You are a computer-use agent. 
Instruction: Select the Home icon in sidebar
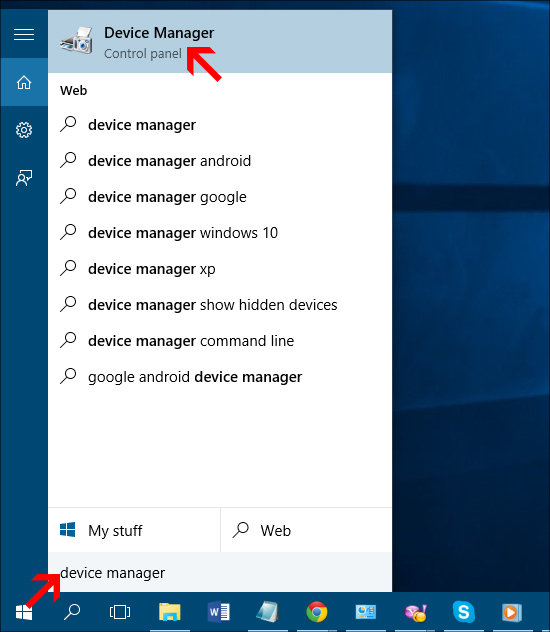tap(24, 82)
